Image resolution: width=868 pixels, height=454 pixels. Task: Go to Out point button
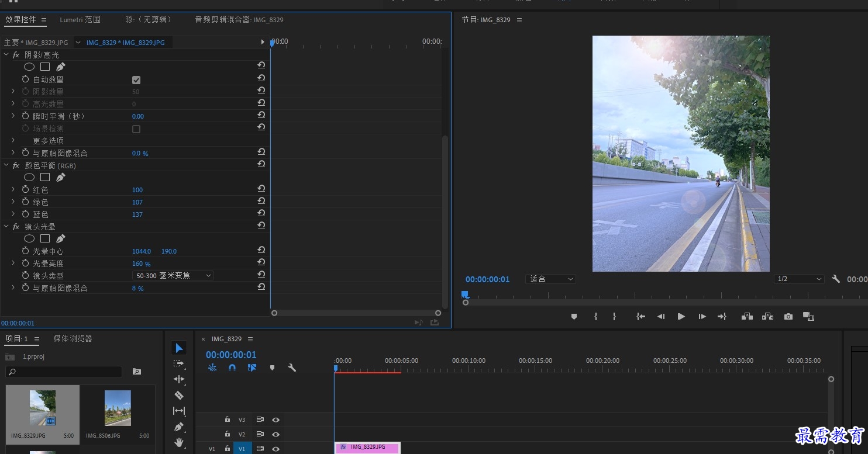click(x=722, y=317)
